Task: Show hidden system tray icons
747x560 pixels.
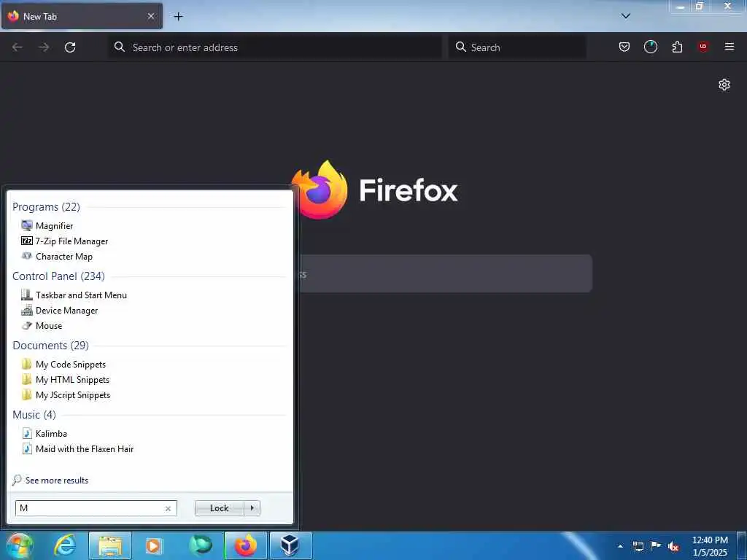Action: 620,546
